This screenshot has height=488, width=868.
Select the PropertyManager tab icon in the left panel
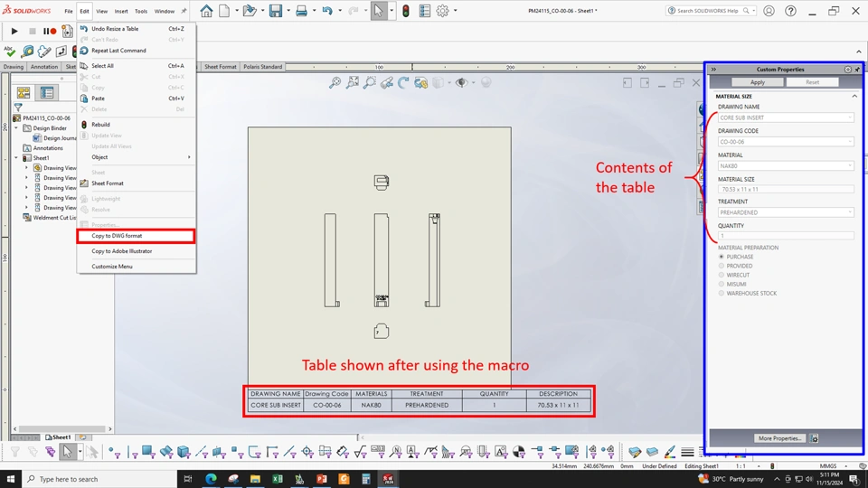click(47, 93)
